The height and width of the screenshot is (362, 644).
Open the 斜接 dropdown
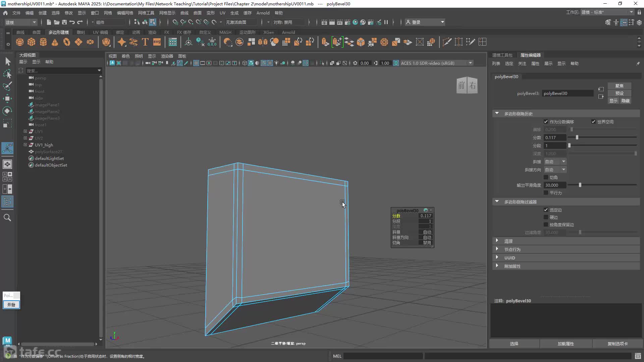(x=555, y=162)
